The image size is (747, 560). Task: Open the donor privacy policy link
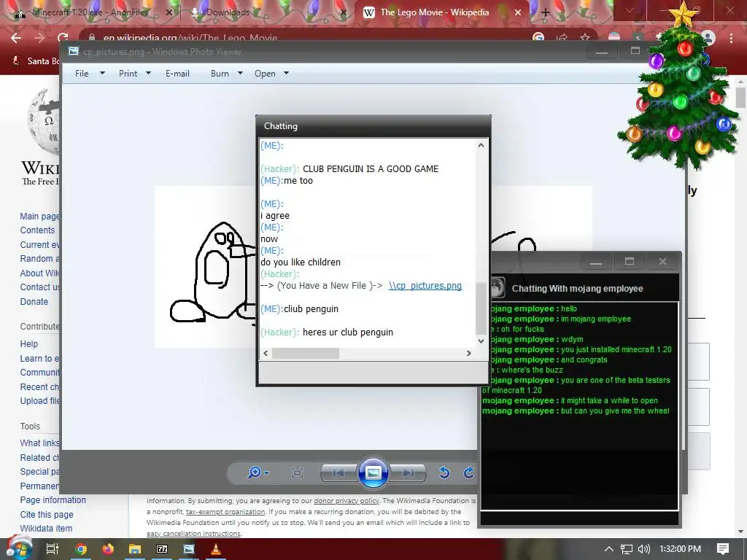click(347, 501)
